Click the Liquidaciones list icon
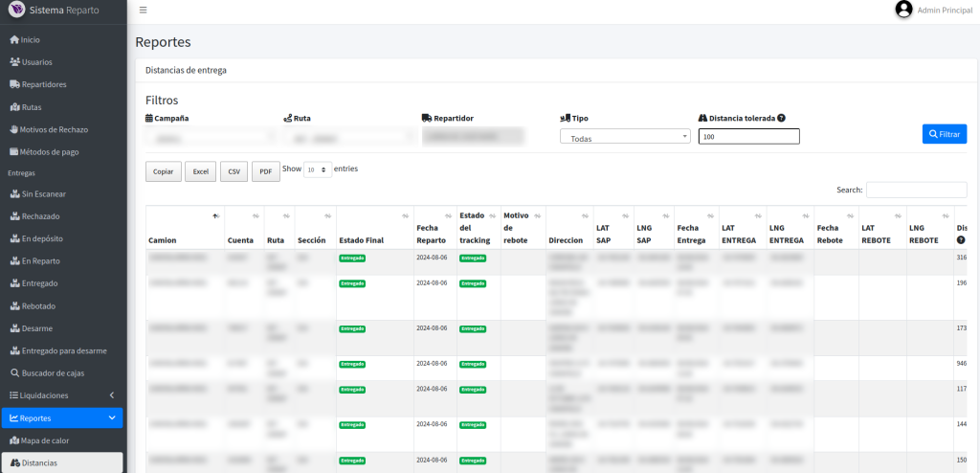 (x=13, y=395)
